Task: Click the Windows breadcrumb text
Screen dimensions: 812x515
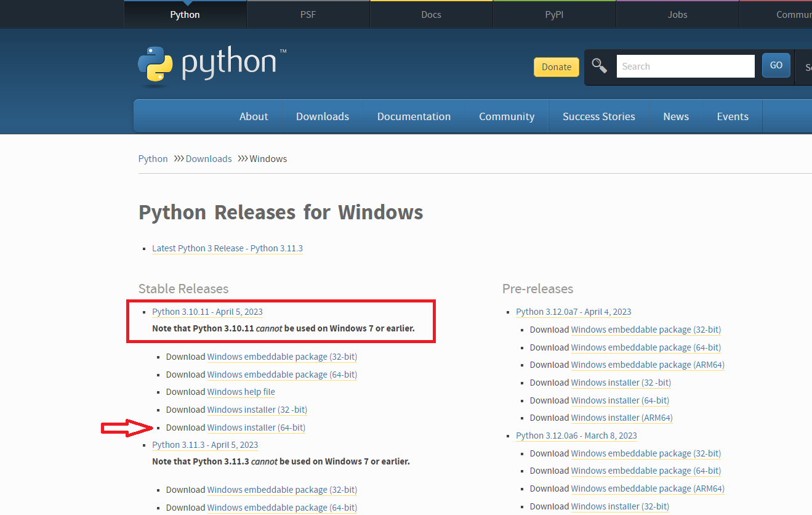Action: pos(268,159)
